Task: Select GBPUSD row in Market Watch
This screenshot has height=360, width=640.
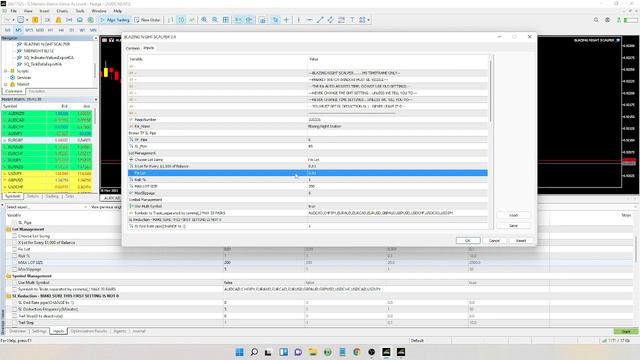Action: (x=47, y=180)
